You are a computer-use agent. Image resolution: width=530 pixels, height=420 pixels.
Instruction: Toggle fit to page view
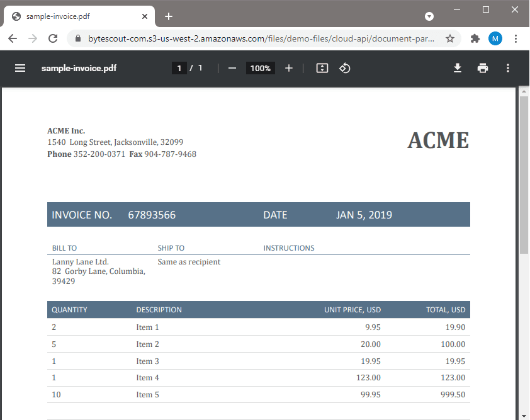tap(322, 68)
